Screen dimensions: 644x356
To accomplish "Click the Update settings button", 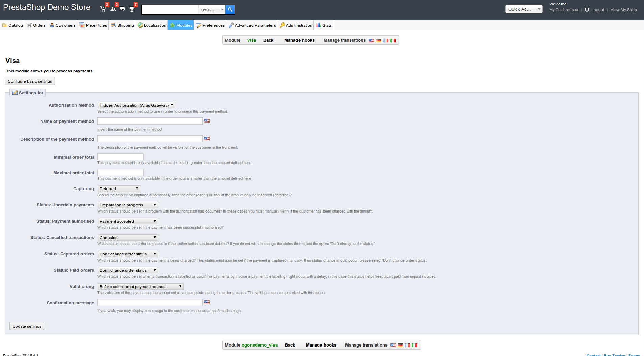I will pos(27,326).
